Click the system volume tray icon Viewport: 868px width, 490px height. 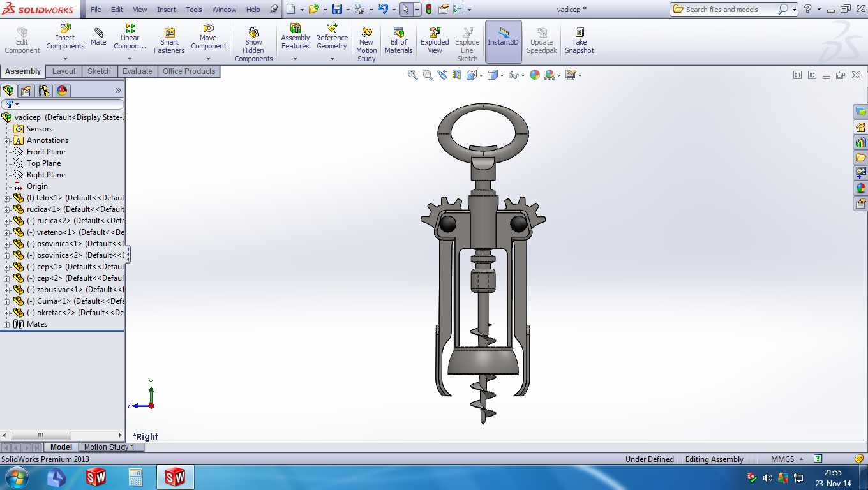click(768, 477)
